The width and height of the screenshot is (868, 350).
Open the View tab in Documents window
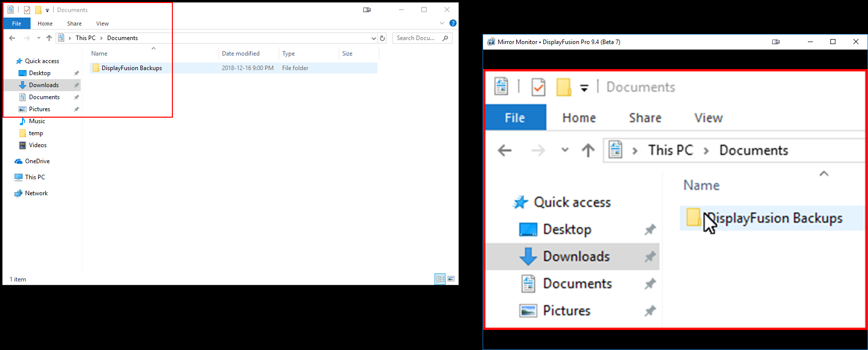click(102, 24)
